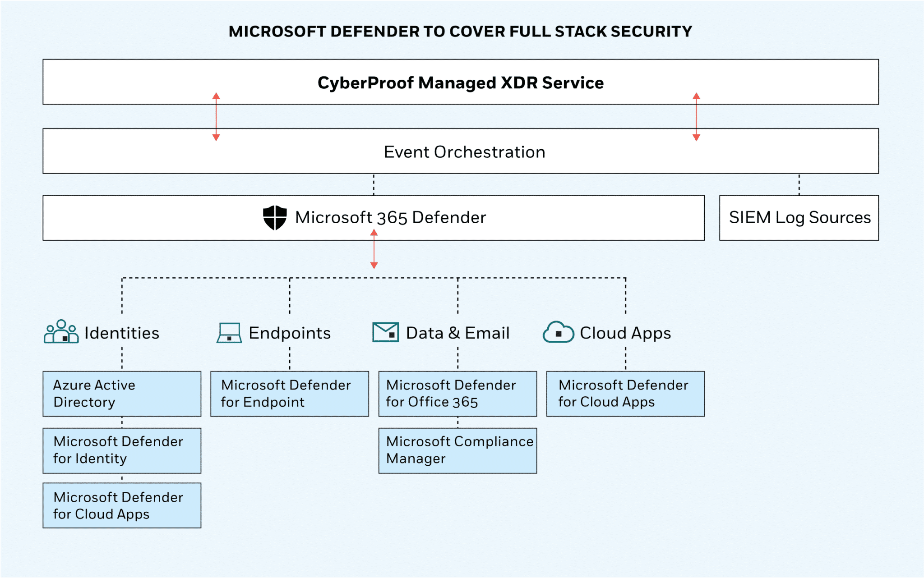This screenshot has height=578, width=924.
Task: Click the Identities label text
Action: 122,333
